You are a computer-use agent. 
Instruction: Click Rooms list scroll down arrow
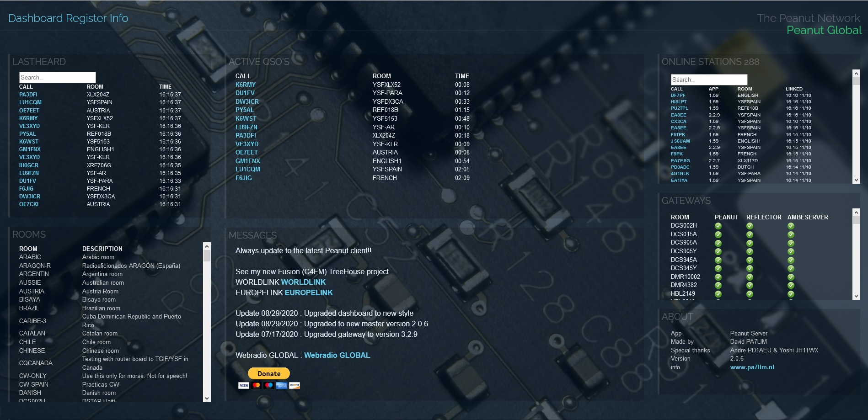pos(207,399)
